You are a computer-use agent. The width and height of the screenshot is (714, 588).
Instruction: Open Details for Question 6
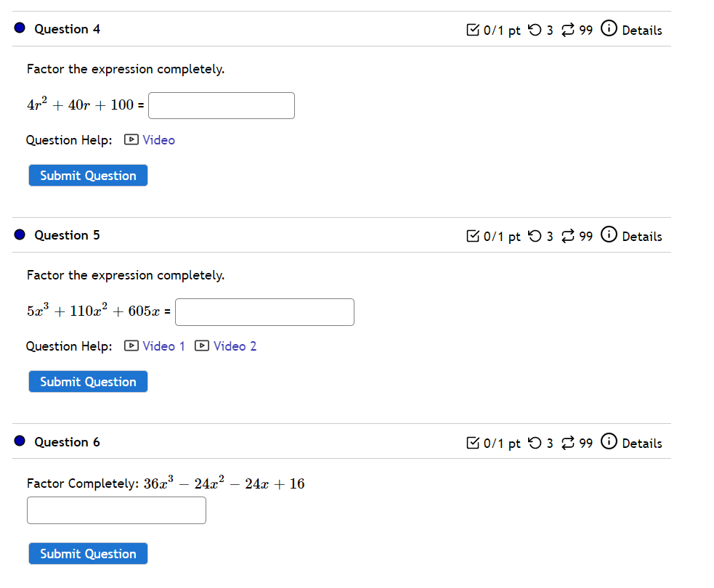(642, 443)
